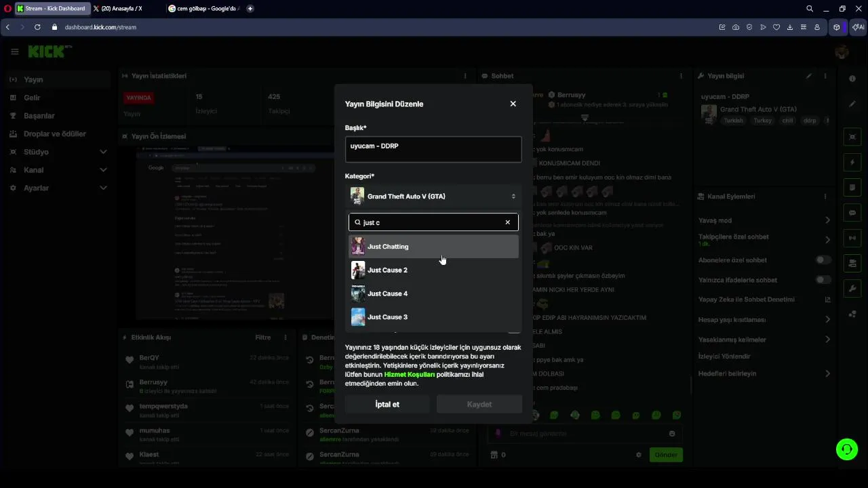The height and width of the screenshot is (488, 868).
Task: Click the İptal et button
Action: coord(387,405)
